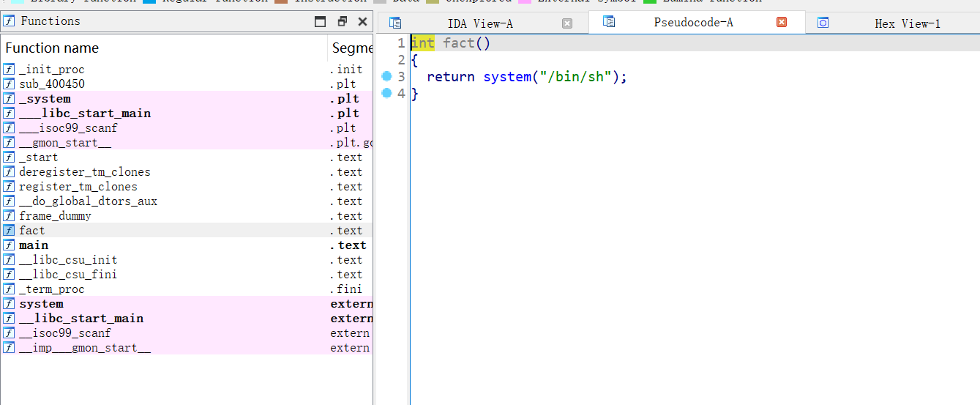
Task: Click the return keyword on line 3
Action: (x=451, y=76)
